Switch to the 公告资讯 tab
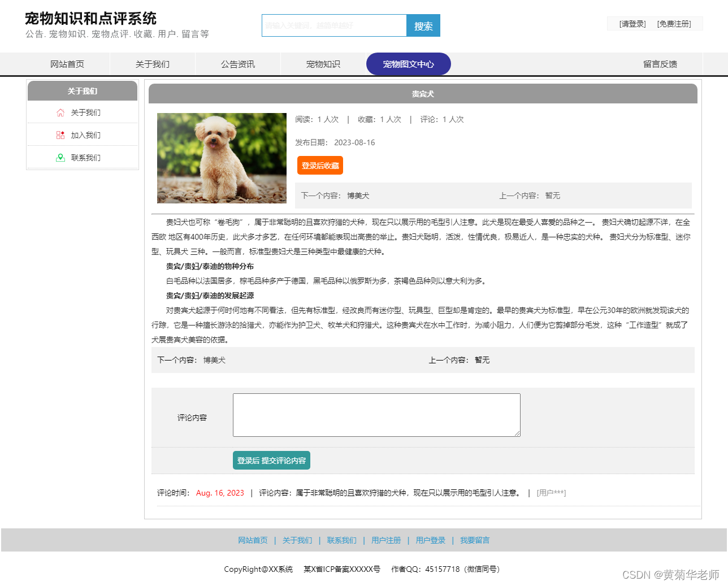The width and height of the screenshot is (728, 586). point(238,64)
